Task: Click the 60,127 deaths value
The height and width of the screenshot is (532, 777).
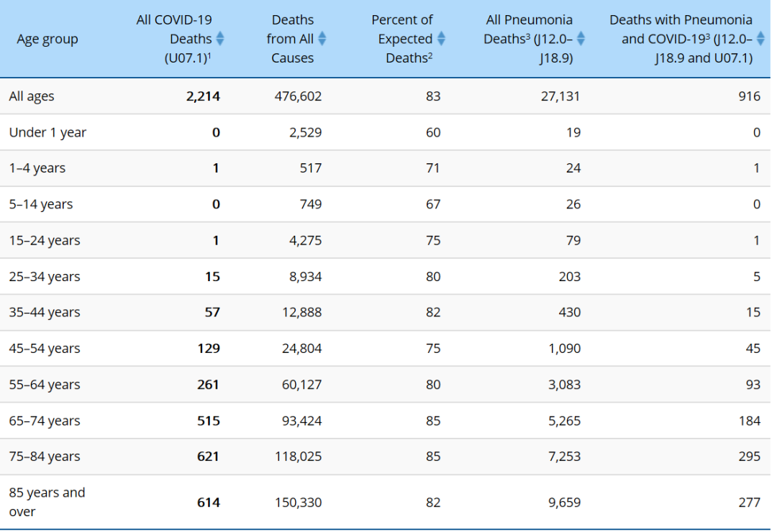Action: click(x=302, y=385)
